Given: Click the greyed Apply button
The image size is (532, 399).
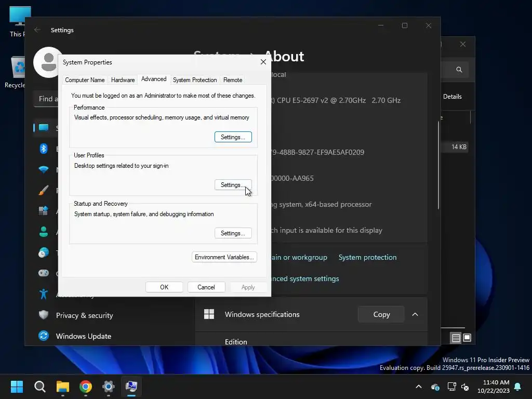Looking at the screenshot, I should [x=248, y=287].
